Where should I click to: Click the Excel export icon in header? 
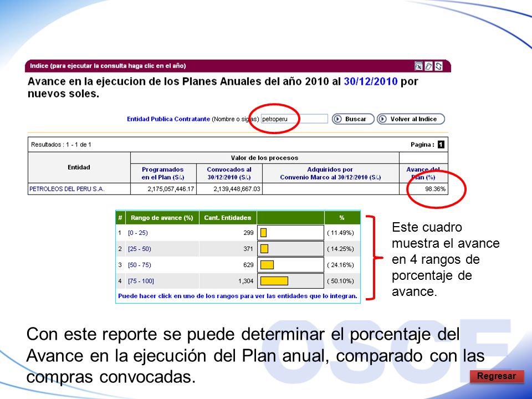pos(419,66)
